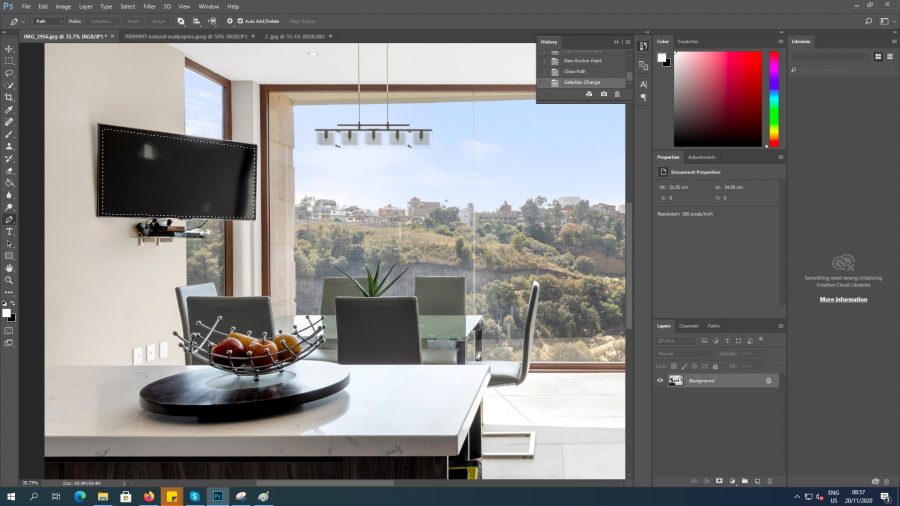Screen dimensions: 900x506
Task: Select the Pen tool in the toolbox
Action: click(x=9, y=220)
